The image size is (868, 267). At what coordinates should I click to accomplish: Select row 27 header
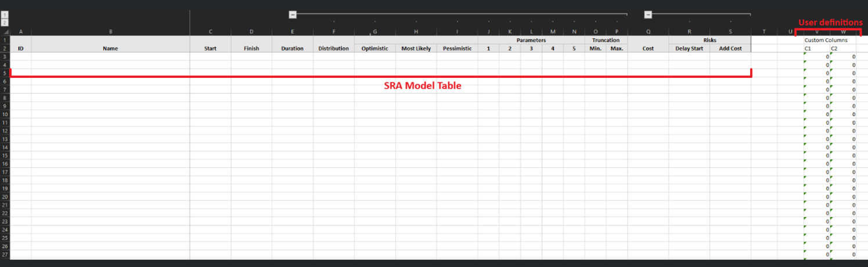5,255
